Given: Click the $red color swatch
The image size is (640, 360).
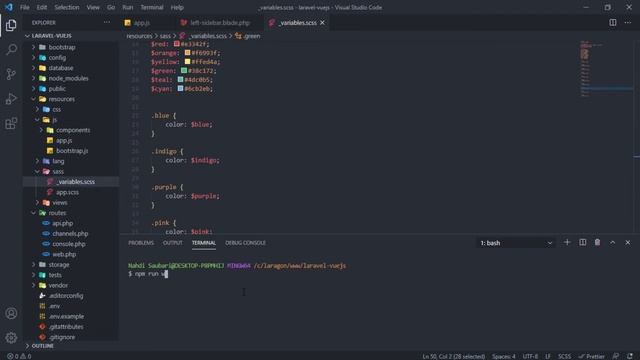Looking at the screenshot, I should [x=176, y=44].
